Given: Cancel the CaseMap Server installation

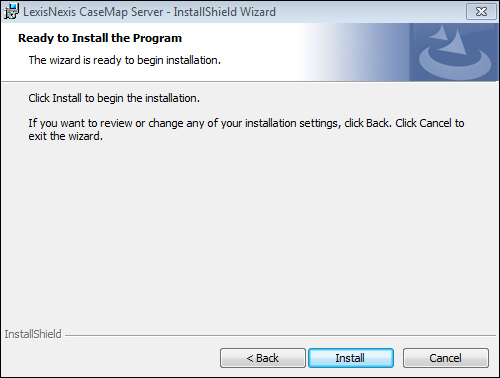Looking at the screenshot, I should click(x=446, y=358).
